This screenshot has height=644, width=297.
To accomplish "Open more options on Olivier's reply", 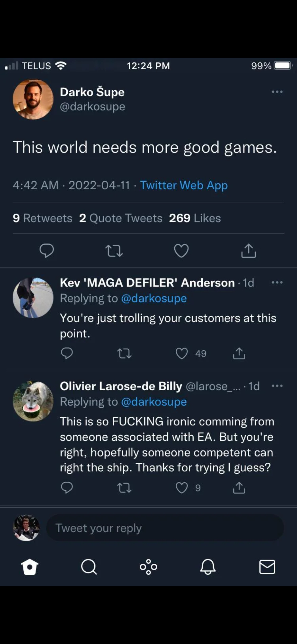I will coord(277,386).
